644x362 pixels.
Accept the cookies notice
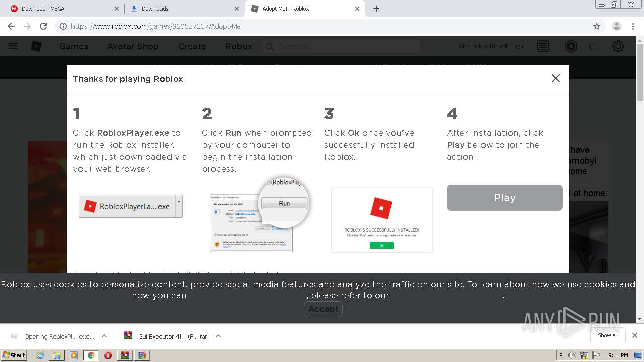click(323, 309)
